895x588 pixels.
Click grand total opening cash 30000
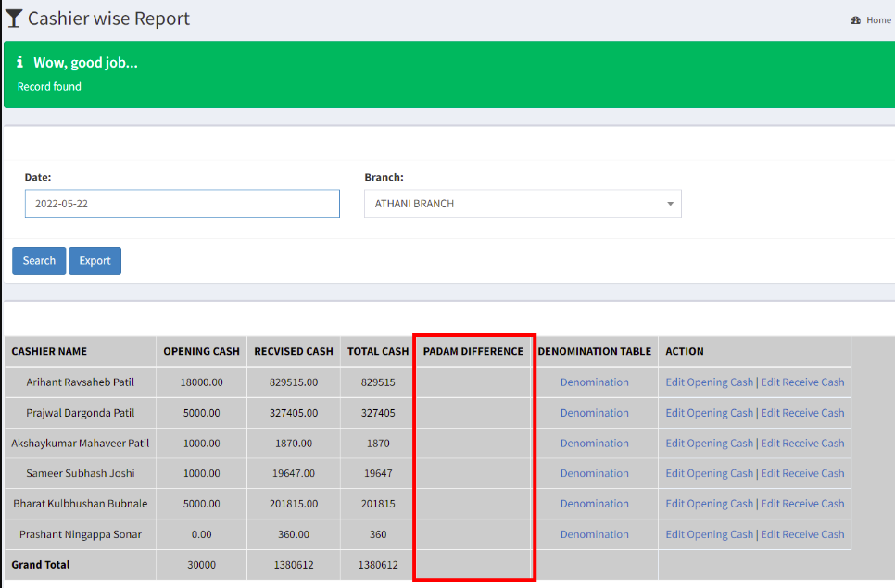201,565
